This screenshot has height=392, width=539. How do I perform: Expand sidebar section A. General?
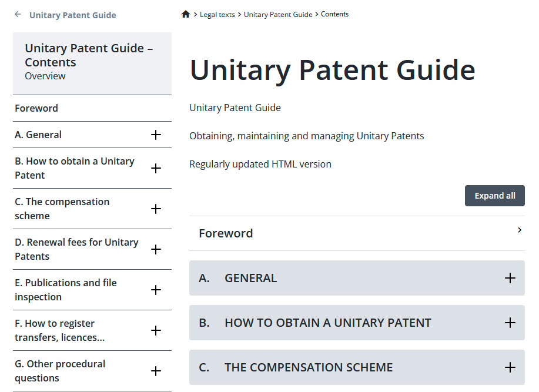tap(156, 135)
